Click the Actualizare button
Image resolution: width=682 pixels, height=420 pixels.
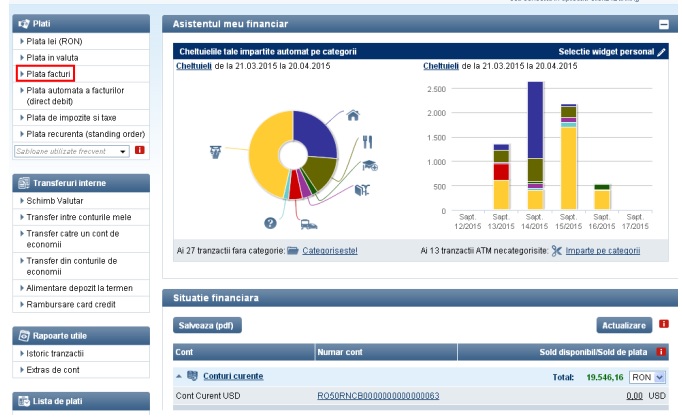coord(624,325)
